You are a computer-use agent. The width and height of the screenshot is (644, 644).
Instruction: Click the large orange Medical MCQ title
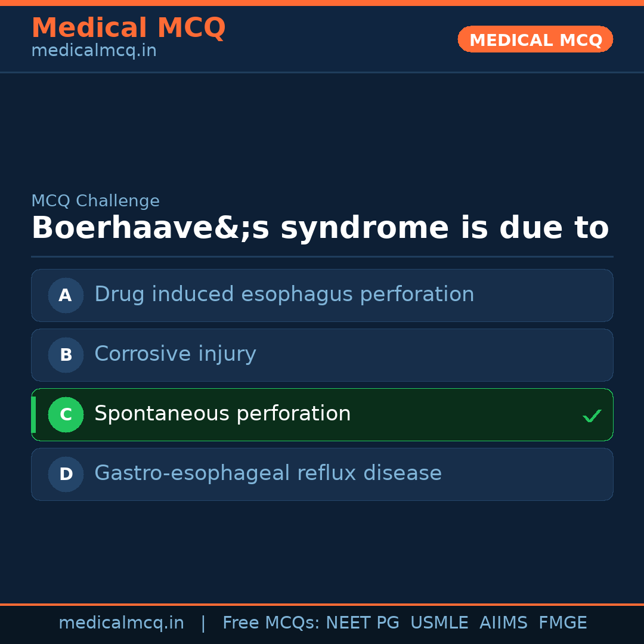(128, 28)
